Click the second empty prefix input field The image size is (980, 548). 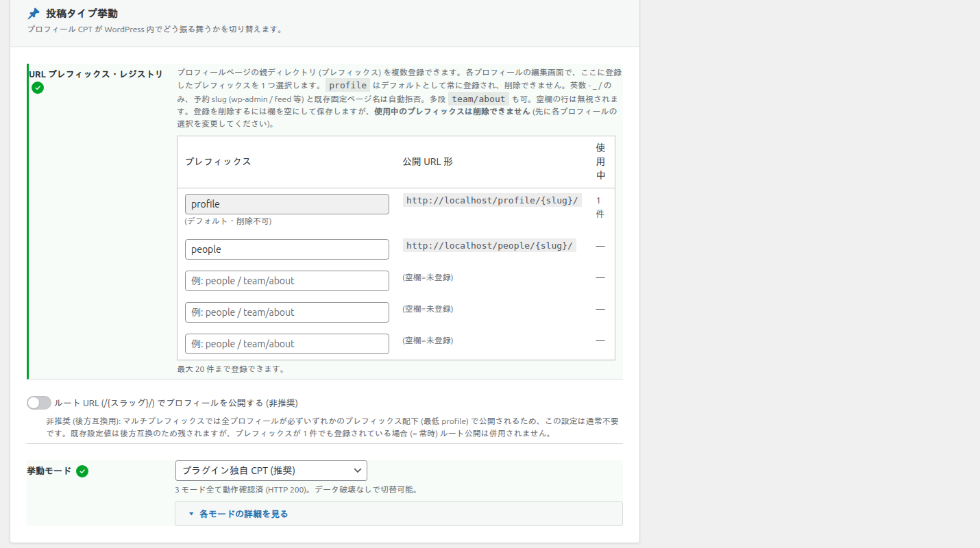pos(287,312)
